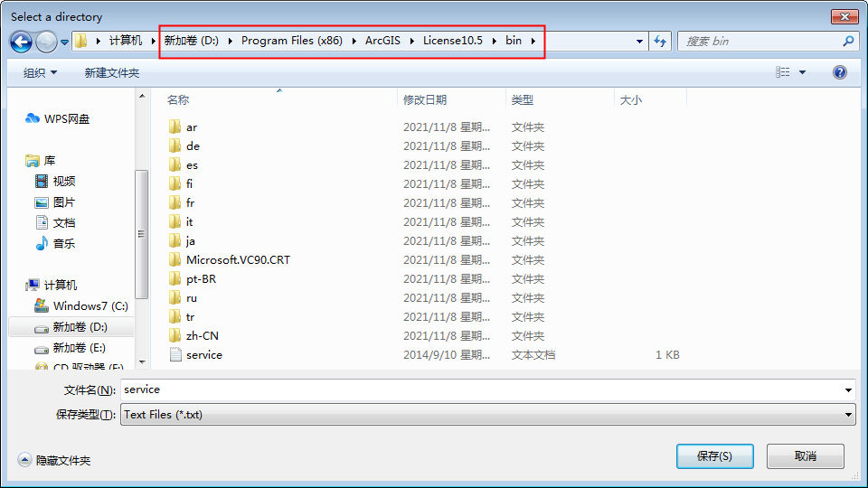Select 库 in the navigation pane

pos(41,161)
